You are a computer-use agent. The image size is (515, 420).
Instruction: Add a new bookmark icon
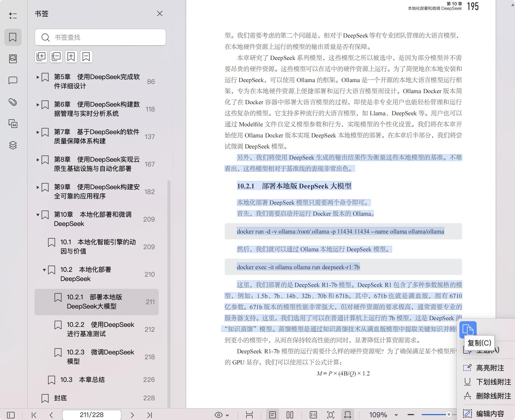(71, 57)
